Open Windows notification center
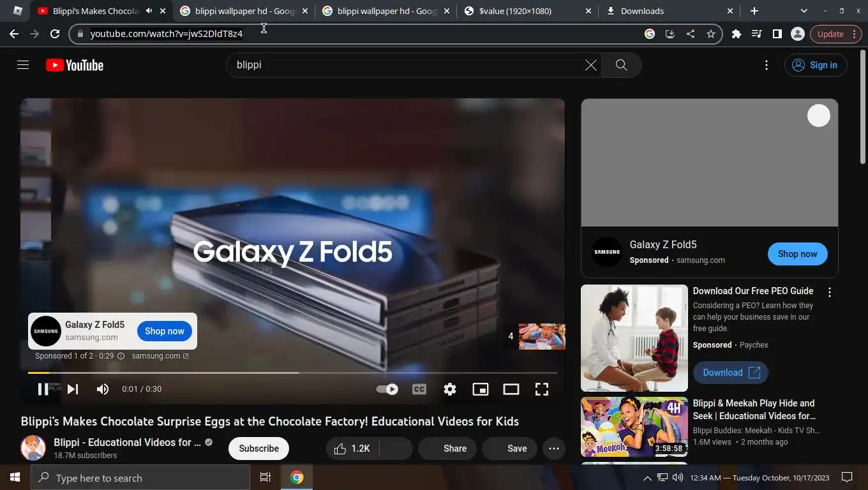 point(847,477)
